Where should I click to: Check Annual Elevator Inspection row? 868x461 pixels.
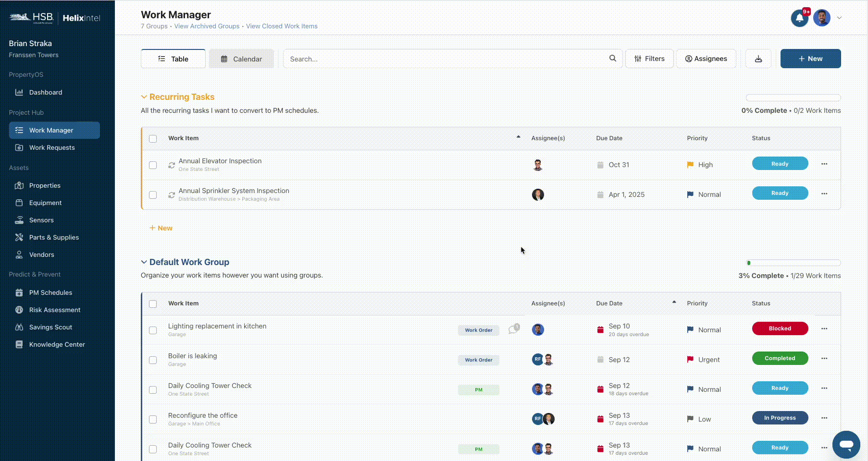click(153, 165)
